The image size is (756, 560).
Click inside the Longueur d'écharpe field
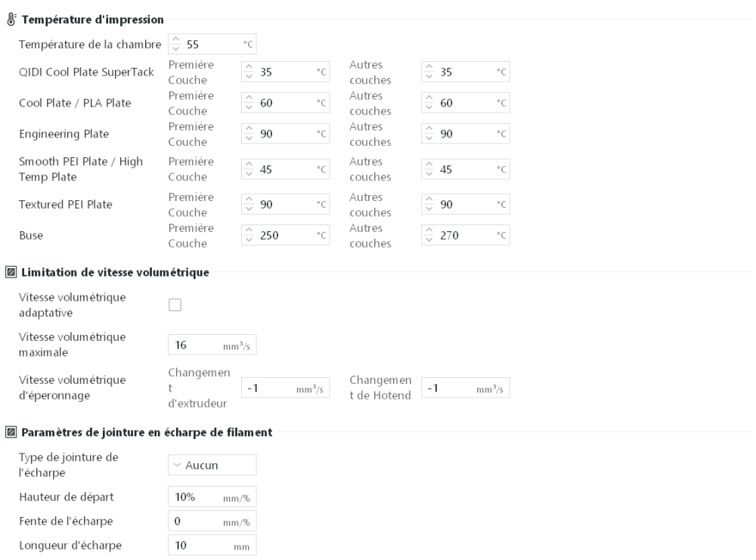coord(208,544)
